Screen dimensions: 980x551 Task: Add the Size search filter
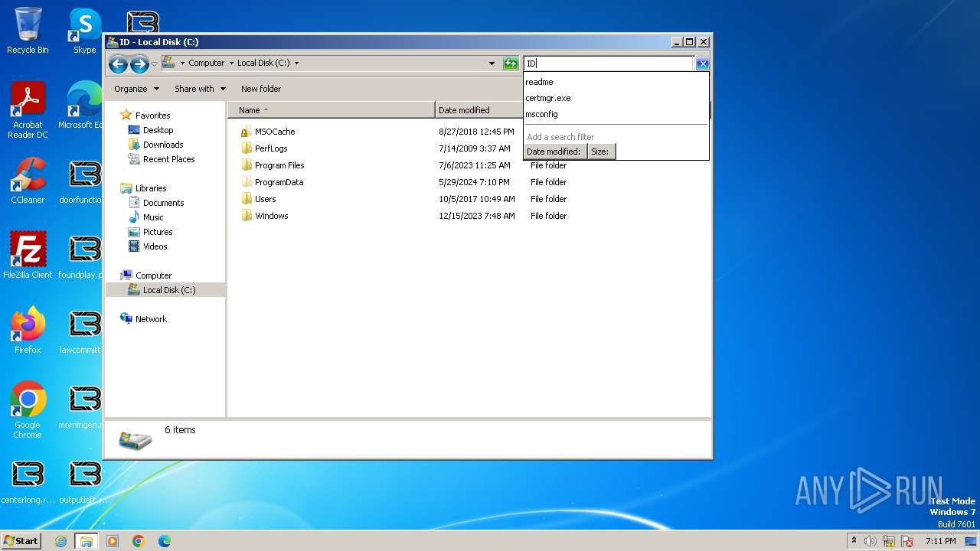601,152
